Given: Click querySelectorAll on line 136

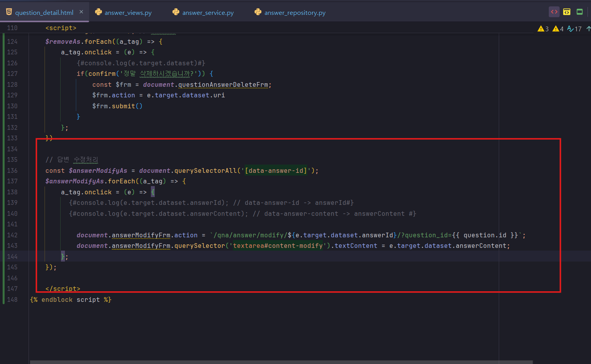Looking at the screenshot, I should click(205, 170).
